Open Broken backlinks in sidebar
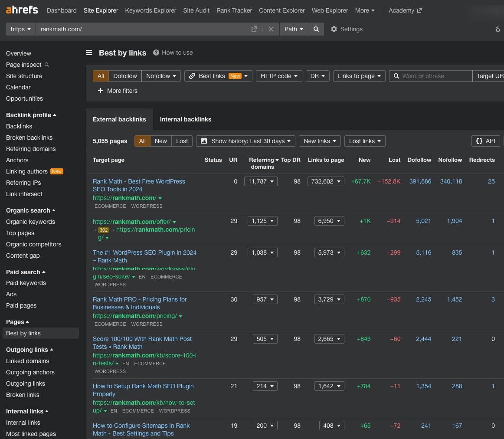This screenshot has width=504, height=439. pyautogui.click(x=29, y=138)
